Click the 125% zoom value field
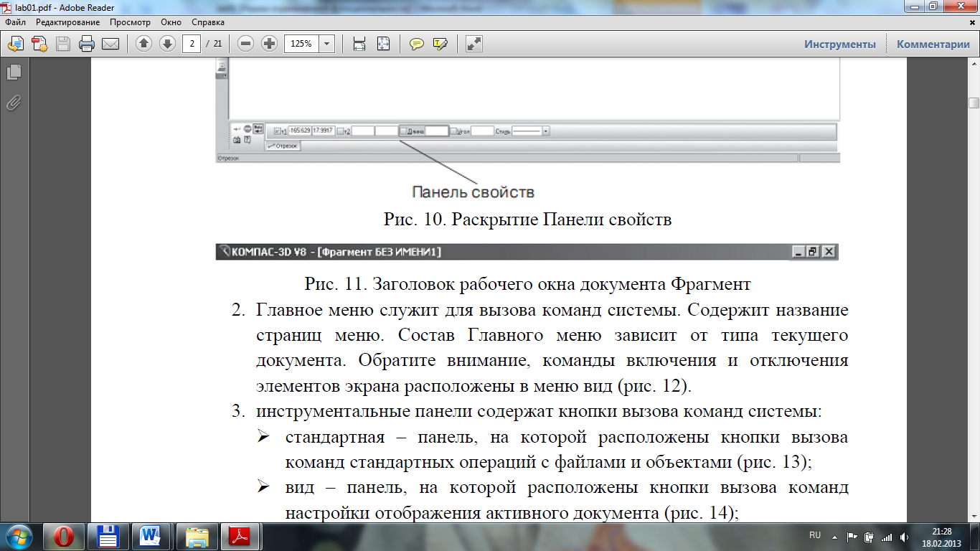Screen dimensions: 980x551 tap(301, 44)
